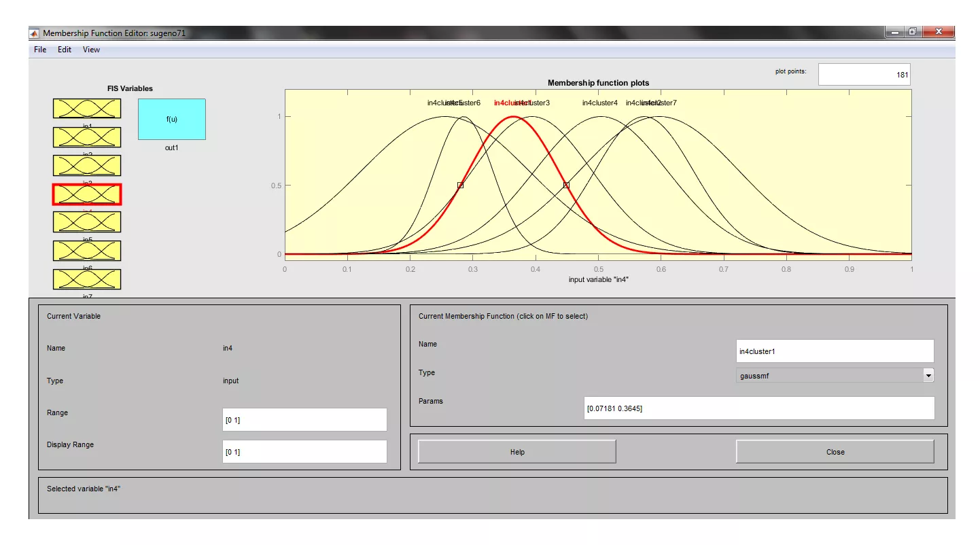
Task: Select the out1 f(u) output variable box
Action: pyautogui.click(x=172, y=120)
